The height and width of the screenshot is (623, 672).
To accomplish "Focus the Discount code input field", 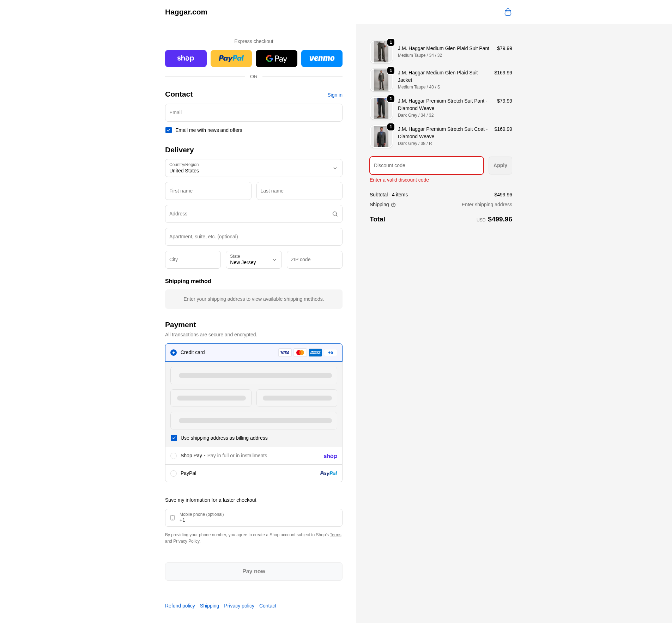I will (x=426, y=166).
